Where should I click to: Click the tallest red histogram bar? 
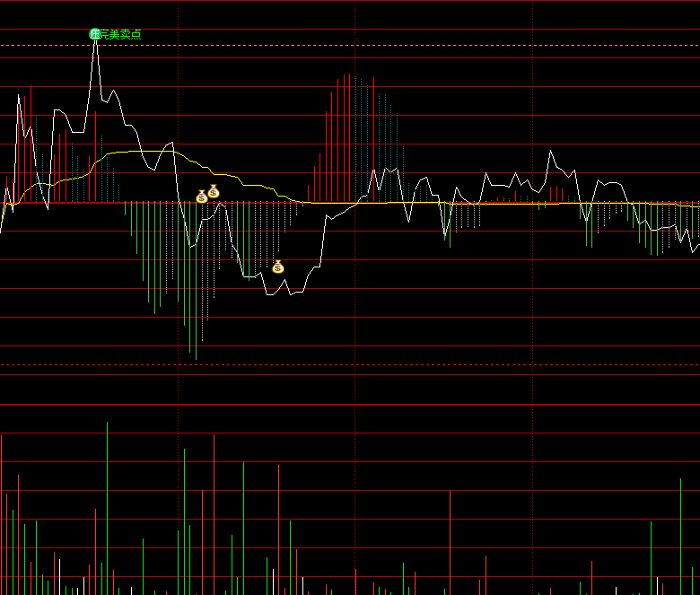tap(350, 138)
